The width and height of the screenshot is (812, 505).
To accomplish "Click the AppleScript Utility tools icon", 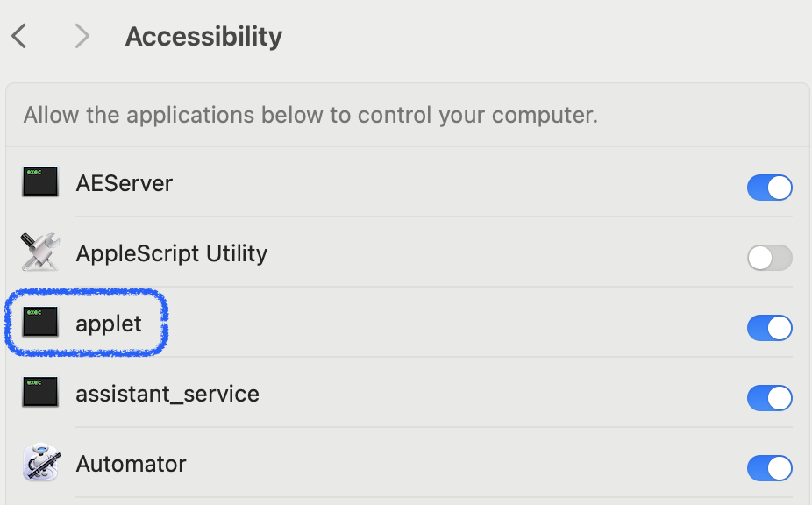I will coord(40,252).
